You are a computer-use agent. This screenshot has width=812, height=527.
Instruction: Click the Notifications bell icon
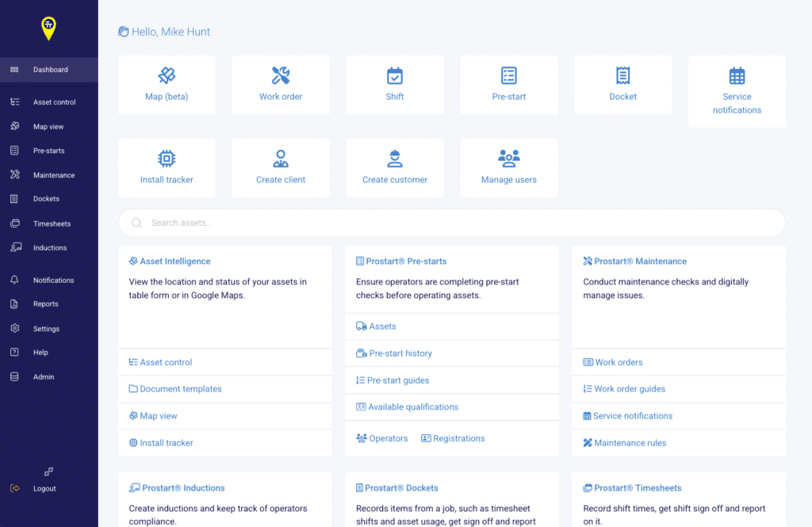[14, 280]
